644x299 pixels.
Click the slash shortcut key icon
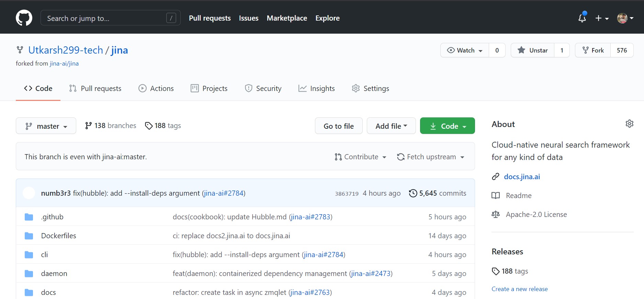point(171,18)
